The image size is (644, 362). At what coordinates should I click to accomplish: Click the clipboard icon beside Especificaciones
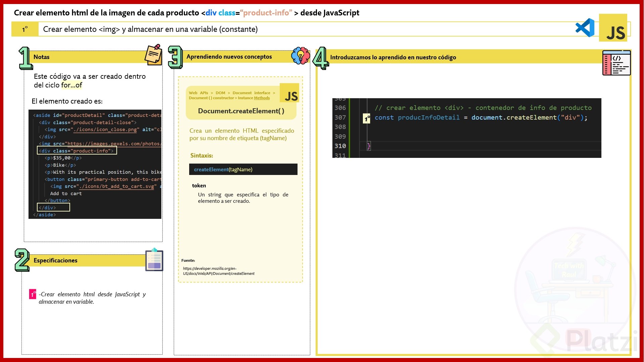[x=154, y=260]
